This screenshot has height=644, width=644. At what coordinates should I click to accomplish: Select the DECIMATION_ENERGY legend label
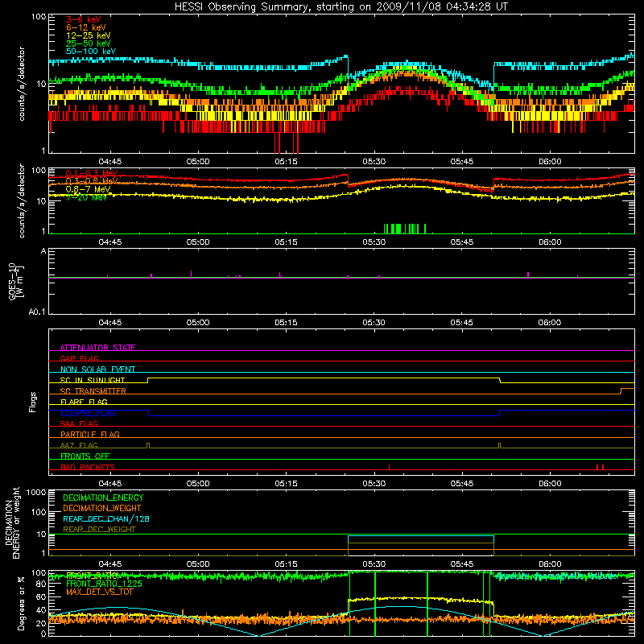coord(103,497)
